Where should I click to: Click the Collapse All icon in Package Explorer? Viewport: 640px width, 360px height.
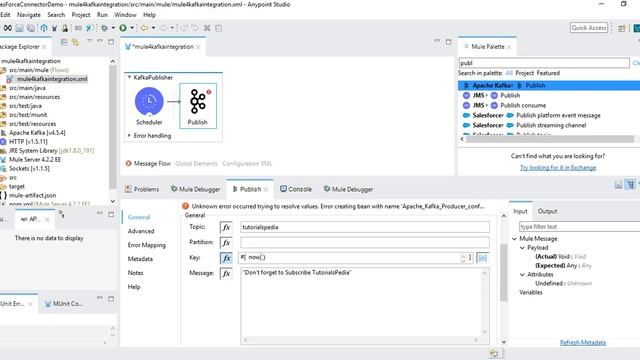[64, 42]
